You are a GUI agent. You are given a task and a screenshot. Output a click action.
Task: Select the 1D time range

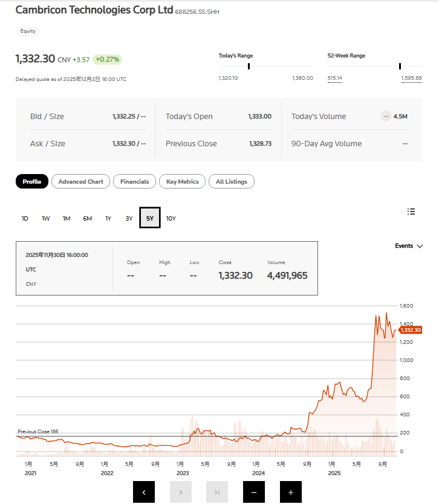pyautogui.click(x=25, y=218)
